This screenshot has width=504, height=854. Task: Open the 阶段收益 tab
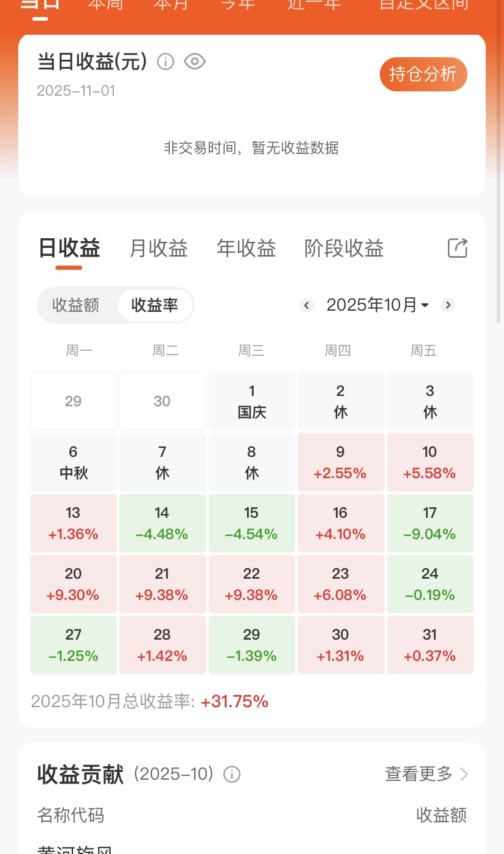pos(344,249)
